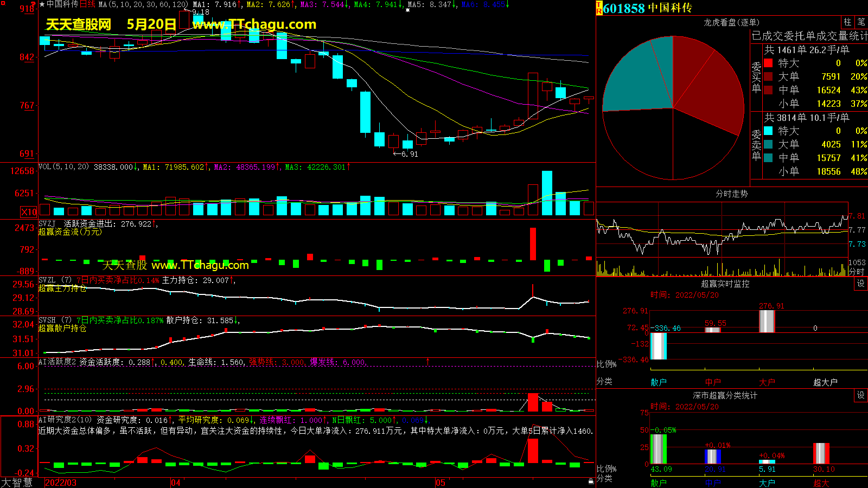Viewport: 868px width, 488px height.
Task: Select the 龙虎看盘(逐单) panel title
Action: pos(731,22)
